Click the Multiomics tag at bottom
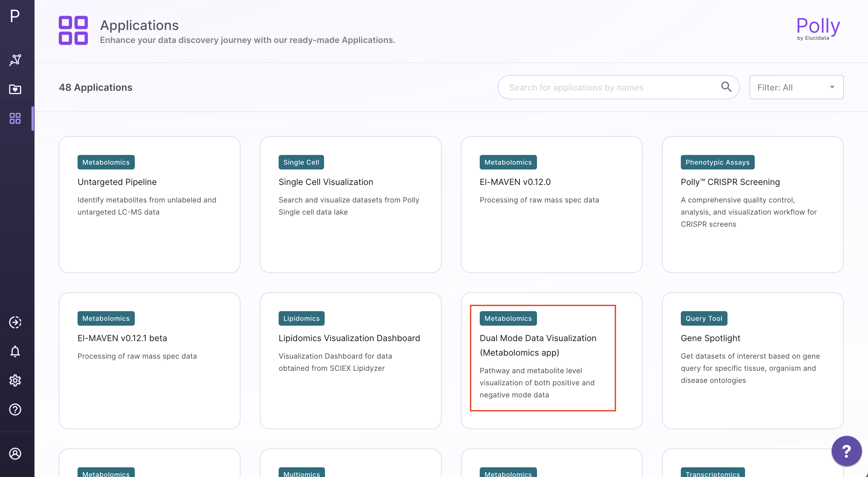The height and width of the screenshot is (477, 868). click(302, 472)
